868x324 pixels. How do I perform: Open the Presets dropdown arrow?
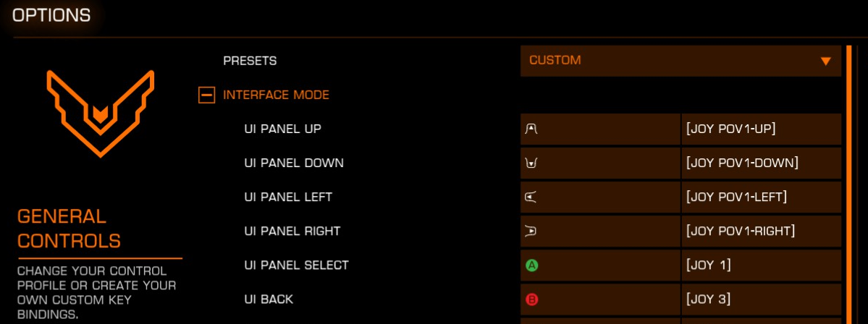click(x=825, y=61)
